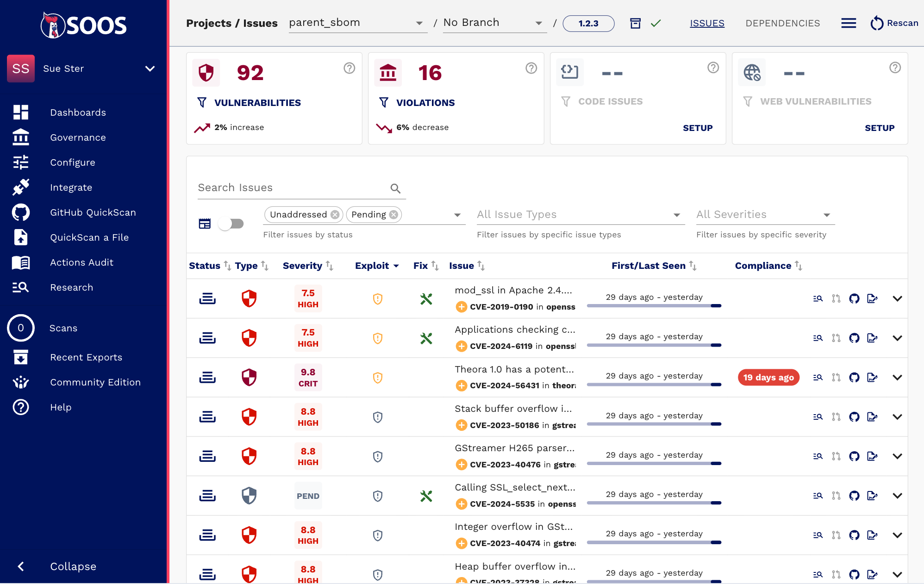Switch to the DEPENDENCIES tab
Screen dimensions: 924x584
click(782, 23)
